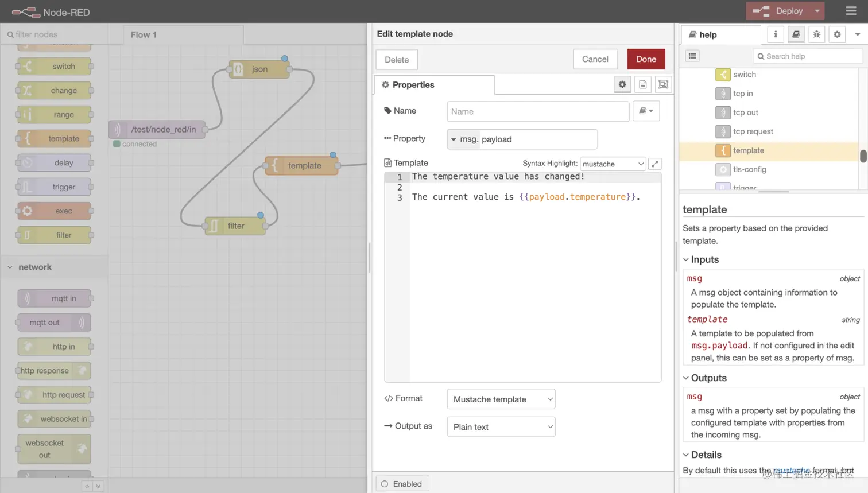Open the Format dropdown showing Mustache template
868x493 pixels.
[x=500, y=399]
